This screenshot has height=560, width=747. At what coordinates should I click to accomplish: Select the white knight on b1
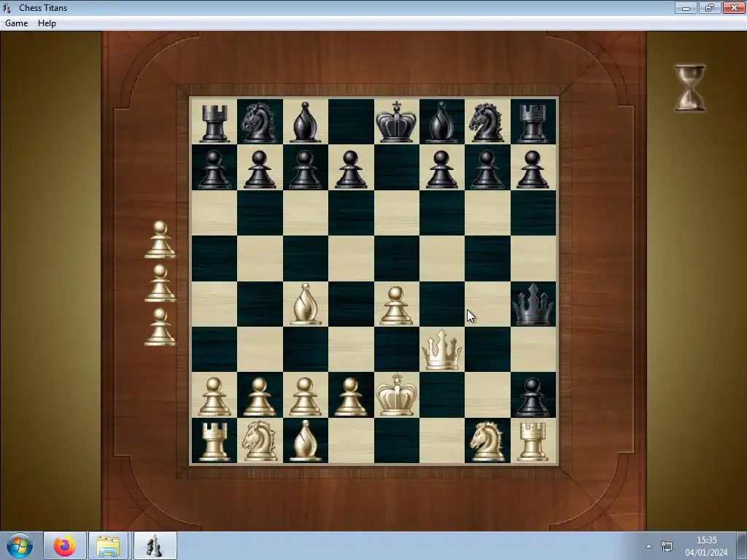(260, 440)
